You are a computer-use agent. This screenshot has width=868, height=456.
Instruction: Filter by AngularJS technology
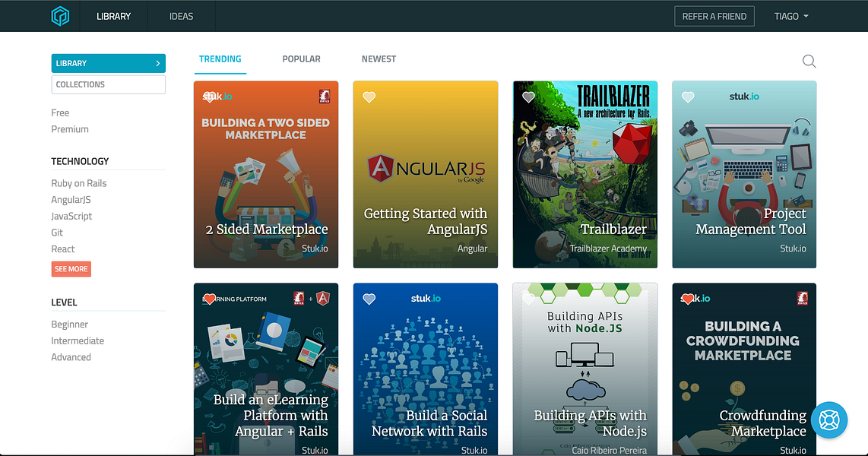tap(71, 200)
